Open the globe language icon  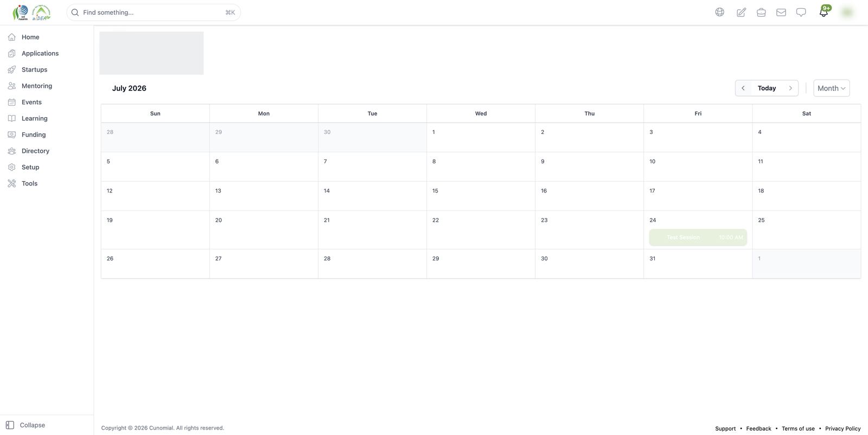(719, 12)
